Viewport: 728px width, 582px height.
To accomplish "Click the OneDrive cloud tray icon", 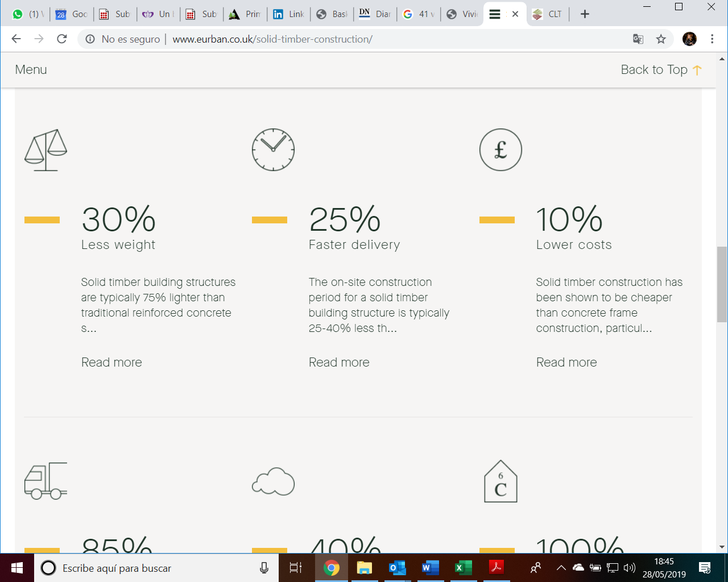I will tap(578, 568).
